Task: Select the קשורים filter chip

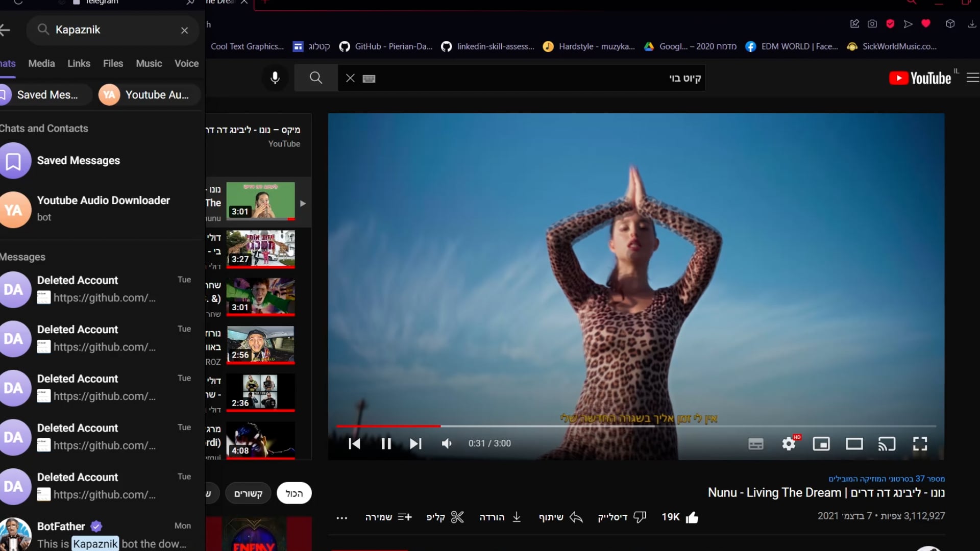Action: [248, 493]
